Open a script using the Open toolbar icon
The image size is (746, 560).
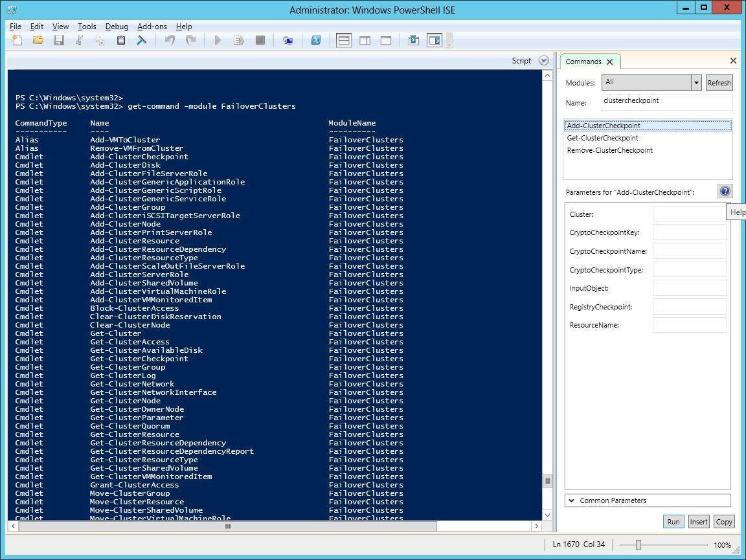click(x=38, y=40)
